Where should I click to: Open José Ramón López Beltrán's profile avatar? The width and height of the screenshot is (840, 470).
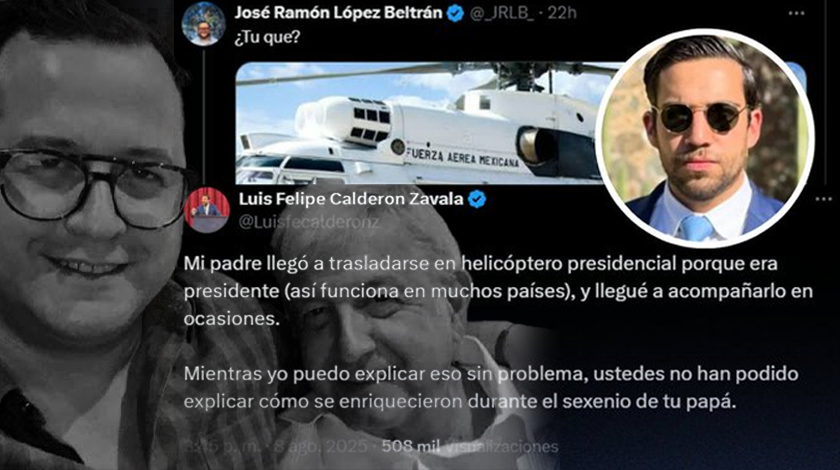(203, 24)
